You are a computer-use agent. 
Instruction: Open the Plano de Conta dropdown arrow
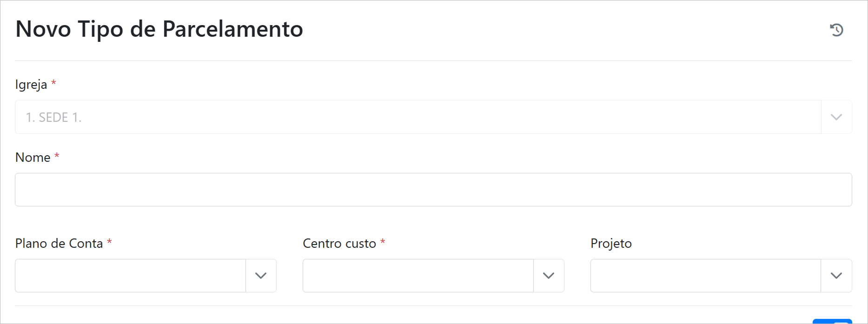pyautogui.click(x=261, y=276)
